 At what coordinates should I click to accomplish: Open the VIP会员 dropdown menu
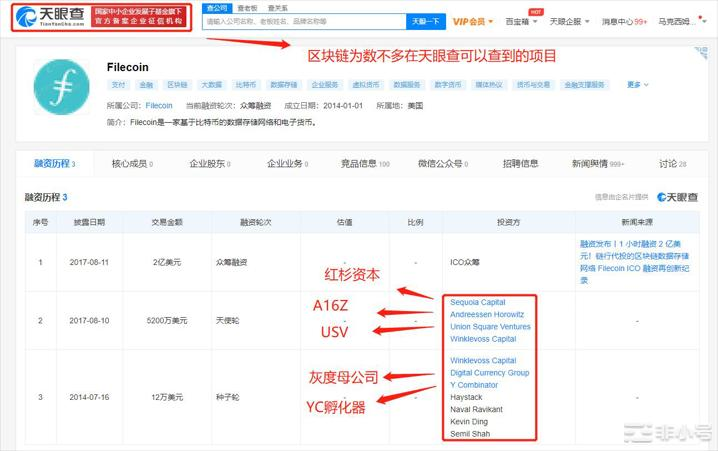(473, 22)
